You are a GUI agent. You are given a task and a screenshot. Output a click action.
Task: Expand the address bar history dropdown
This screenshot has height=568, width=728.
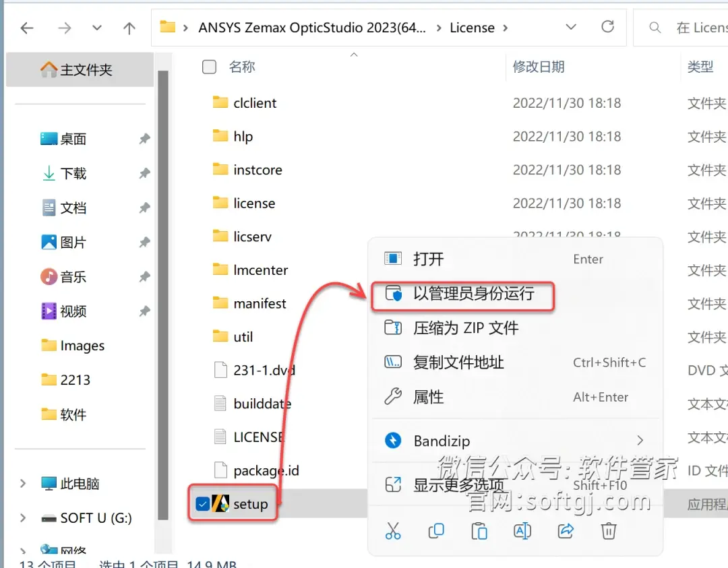[571, 27]
